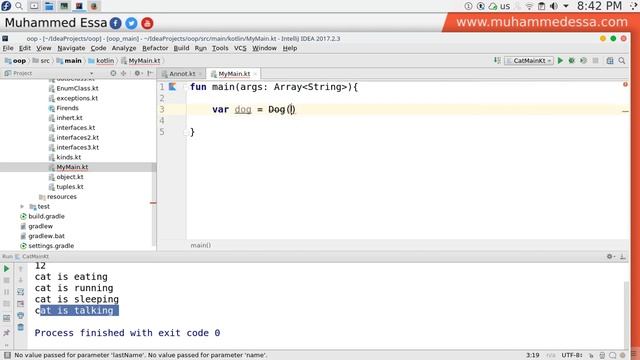Fold the main function at line 1

pos(186,87)
